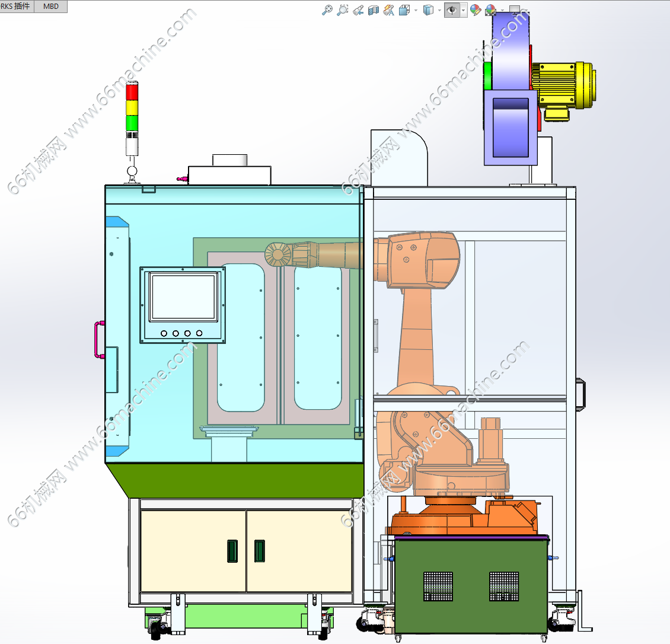The width and height of the screenshot is (670, 644).
Task: Expand the Display Style dropdown arrow
Action: click(439, 10)
